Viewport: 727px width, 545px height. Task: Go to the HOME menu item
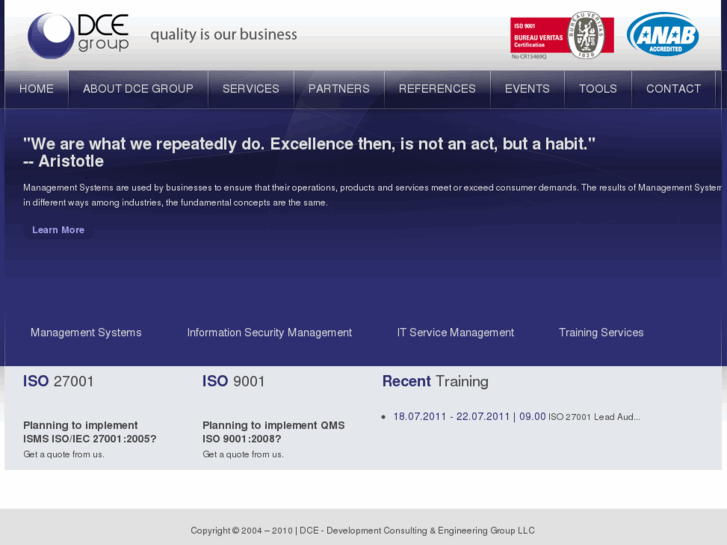[36, 89]
